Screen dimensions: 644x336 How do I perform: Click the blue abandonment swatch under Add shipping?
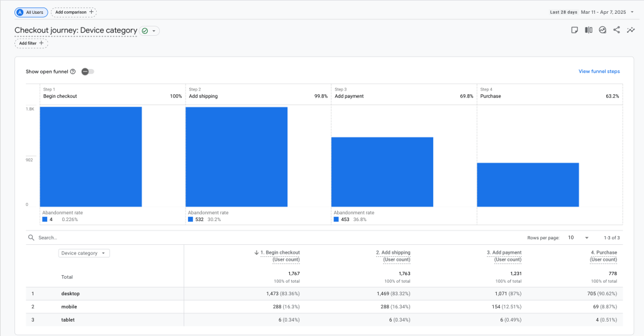(x=191, y=220)
